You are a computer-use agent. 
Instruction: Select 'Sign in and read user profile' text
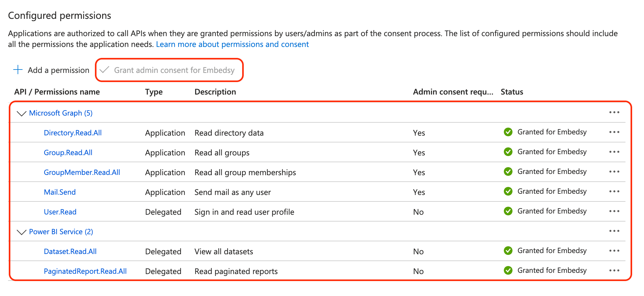(x=244, y=212)
